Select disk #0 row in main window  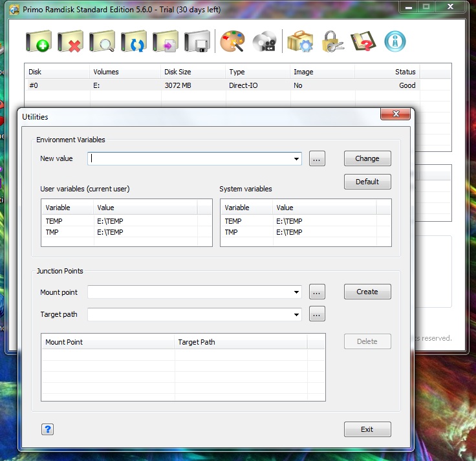click(x=222, y=85)
